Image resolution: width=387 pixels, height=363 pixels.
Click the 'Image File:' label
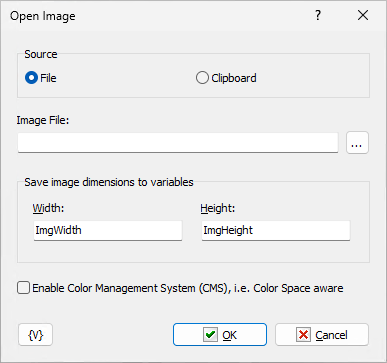pyautogui.click(x=43, y=120)
